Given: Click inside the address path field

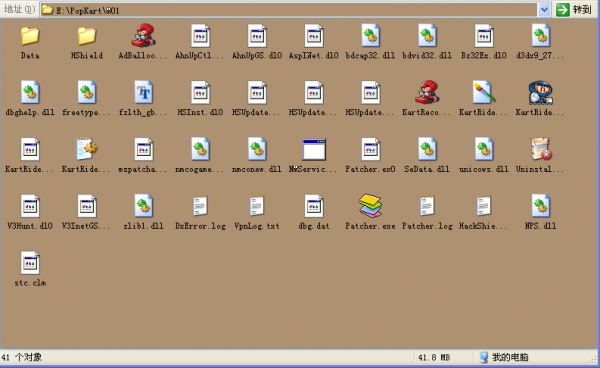Looking at the screenshot, I should coord(289,10).
